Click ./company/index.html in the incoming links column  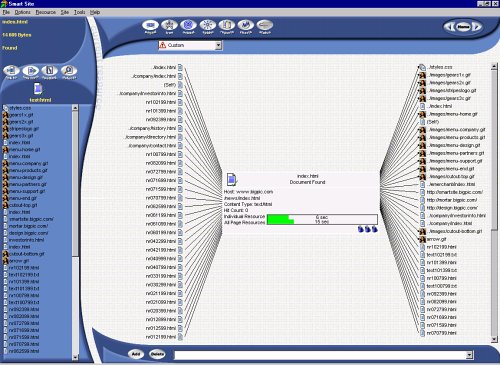[154, 76]
